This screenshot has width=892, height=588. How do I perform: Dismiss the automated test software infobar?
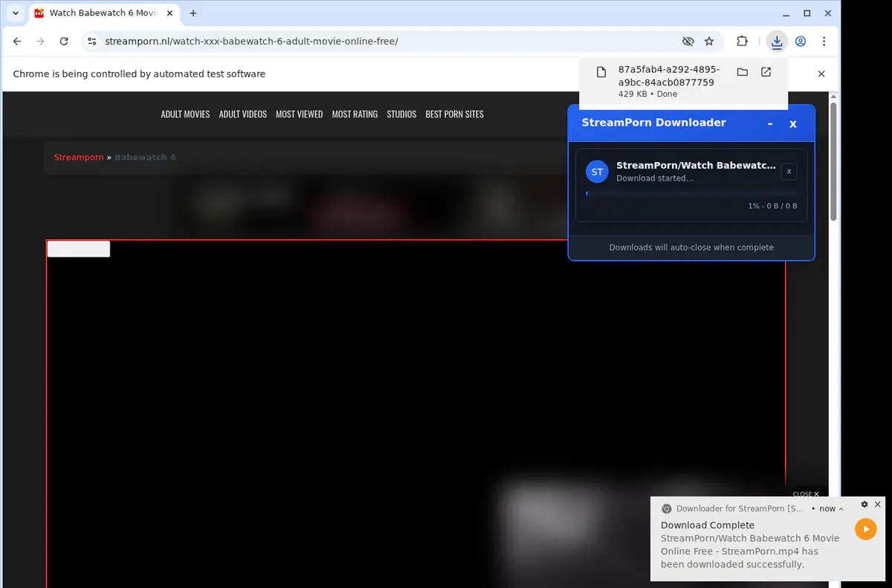pyautogui.click(x=821, y=74)
